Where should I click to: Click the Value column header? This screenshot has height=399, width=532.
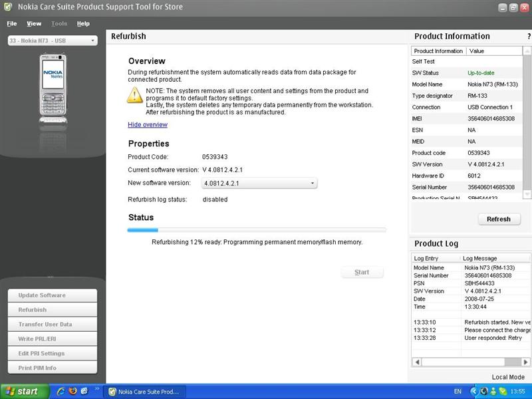click(x=494, y=51)
